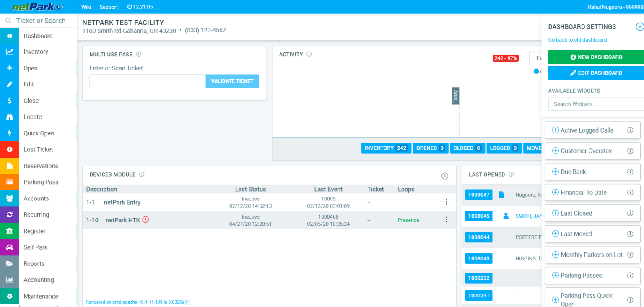Click the Open plus icon in sidebar

point(9,68)
